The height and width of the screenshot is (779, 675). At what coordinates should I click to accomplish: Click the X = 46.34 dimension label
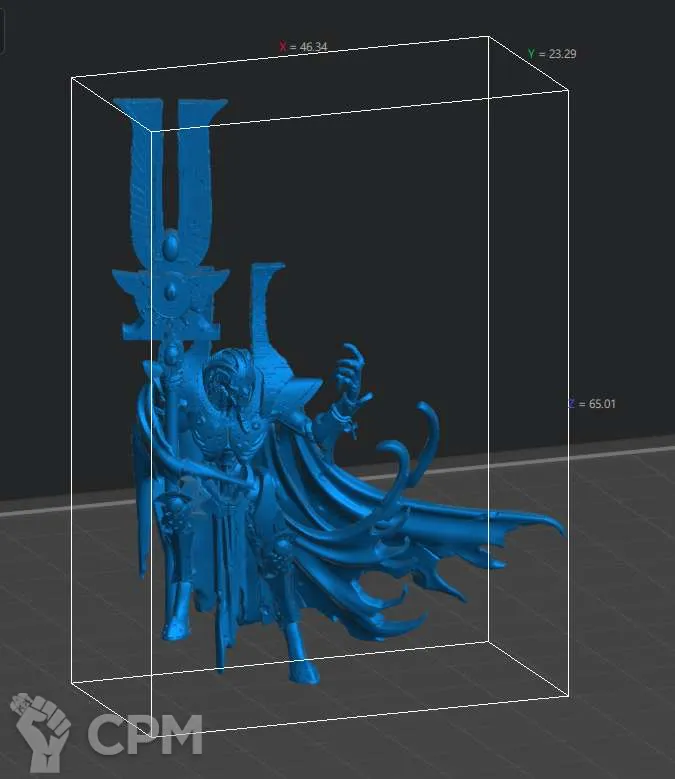pos(303,47)
